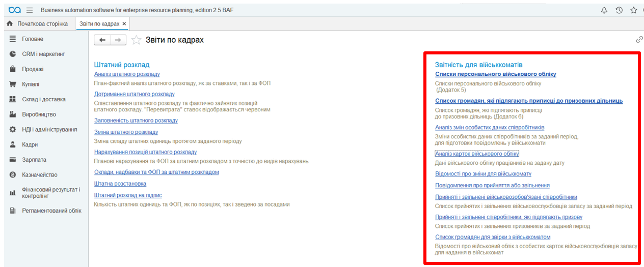Click the Звітність для військкоматів heading
The image size is (644, 267).
[478, 65]
